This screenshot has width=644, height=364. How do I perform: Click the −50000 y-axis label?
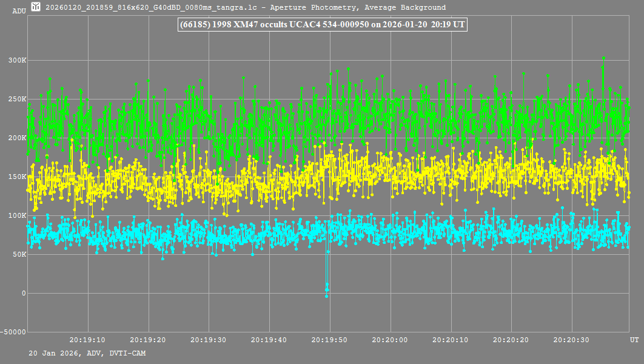(x=14, y=332)
